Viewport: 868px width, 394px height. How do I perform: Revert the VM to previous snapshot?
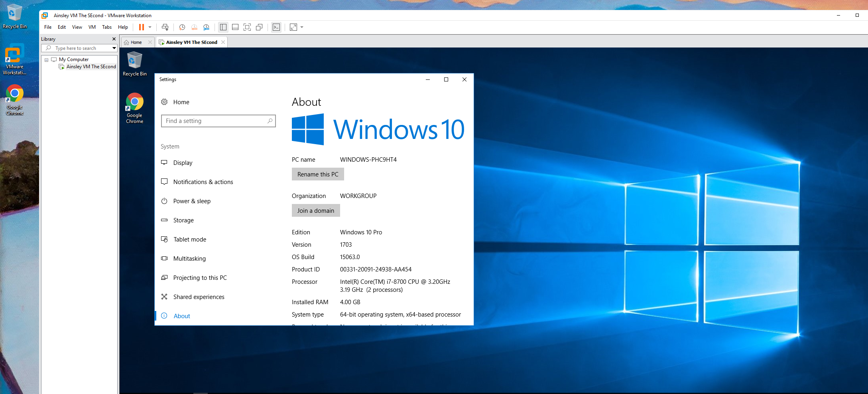194,27
